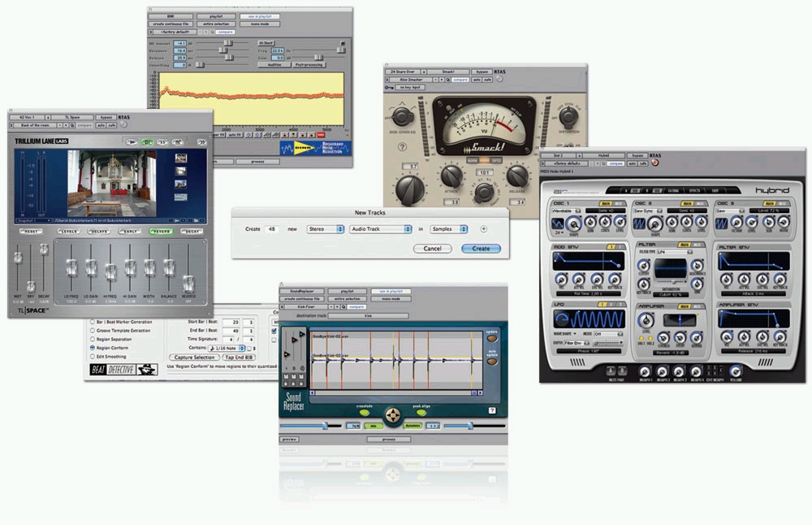Click the Sound Replacer mix slider handle
The height and width of the screenshot is (525, 812).
pos(326,426)
